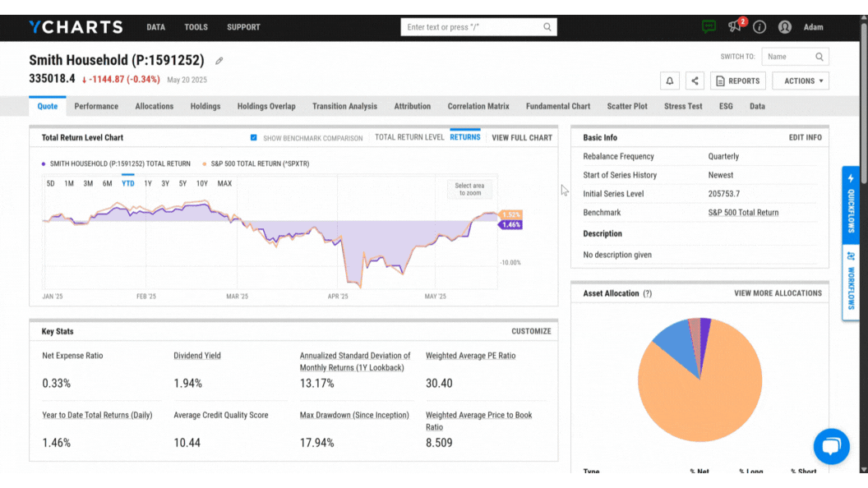Image resolution: width=868 pixels, height=488 pixels.
Task: Click the info circle icon
Action: (759, 27)
